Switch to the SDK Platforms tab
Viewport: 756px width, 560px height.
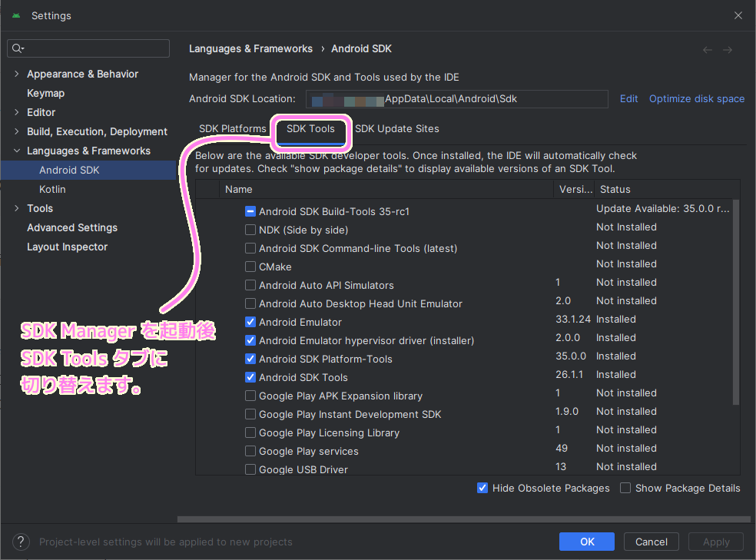coord(233,128)
